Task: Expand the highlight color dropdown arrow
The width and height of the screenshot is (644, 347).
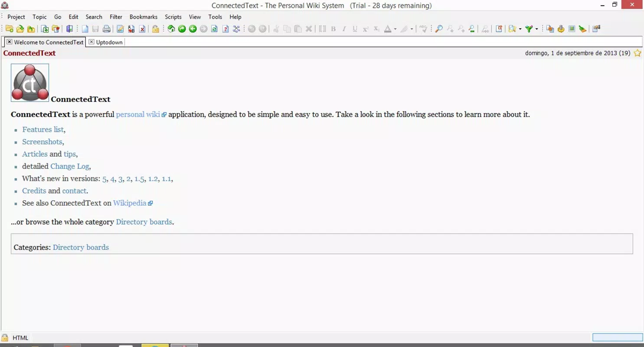Action: (x=412, y=29)
